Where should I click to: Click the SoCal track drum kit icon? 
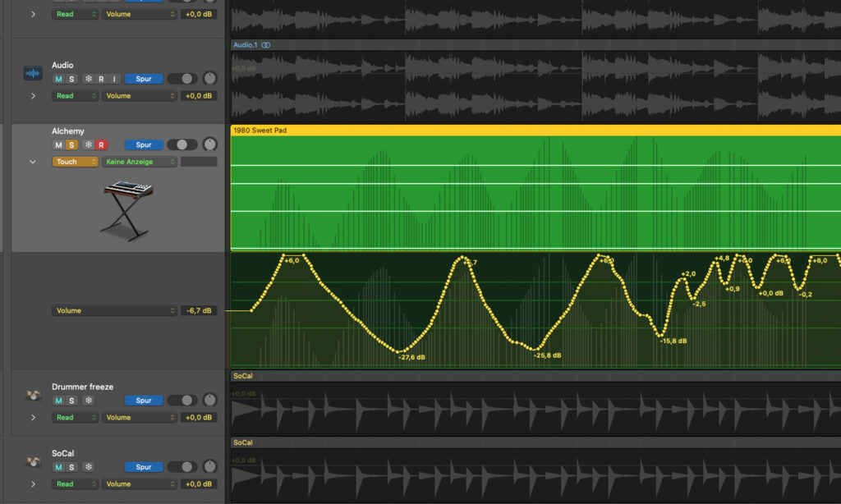(x=33, y=461)
